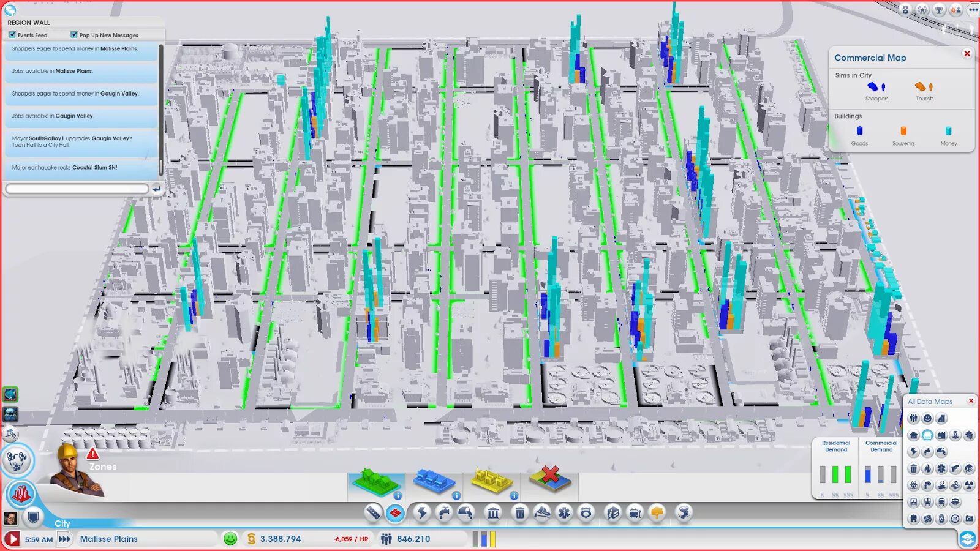
Task: Show the Fire data map in All Data Maps
Action: click(x=927, y=469)
